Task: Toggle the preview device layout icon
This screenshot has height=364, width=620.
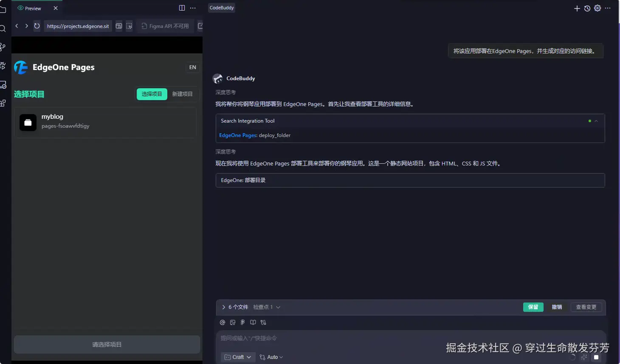Action: click(x=119, y=26)
